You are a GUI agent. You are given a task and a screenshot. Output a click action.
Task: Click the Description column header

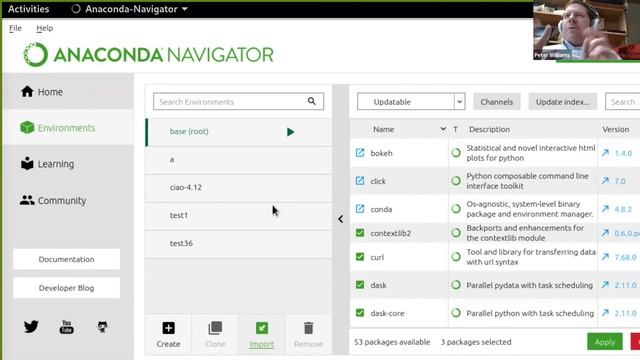point(489,129)
